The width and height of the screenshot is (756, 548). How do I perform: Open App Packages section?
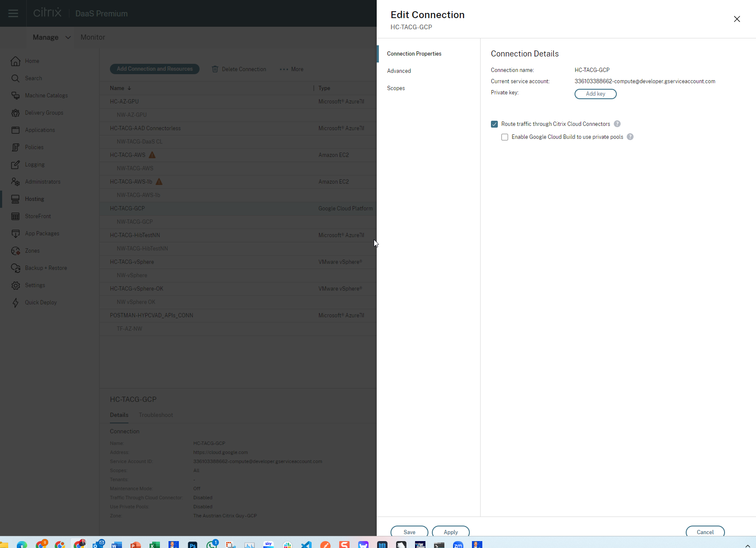click(x=42, y=233)
